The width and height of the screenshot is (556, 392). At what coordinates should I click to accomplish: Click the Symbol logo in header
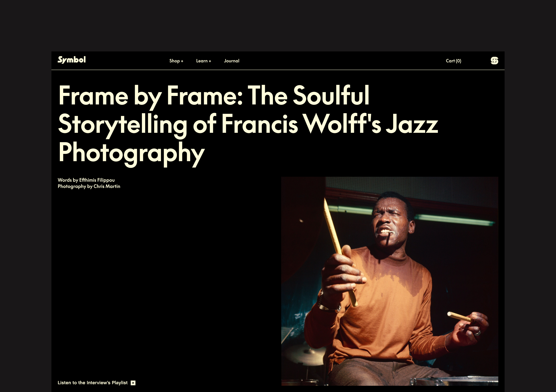pyautogui.click(x=72, y=60)
